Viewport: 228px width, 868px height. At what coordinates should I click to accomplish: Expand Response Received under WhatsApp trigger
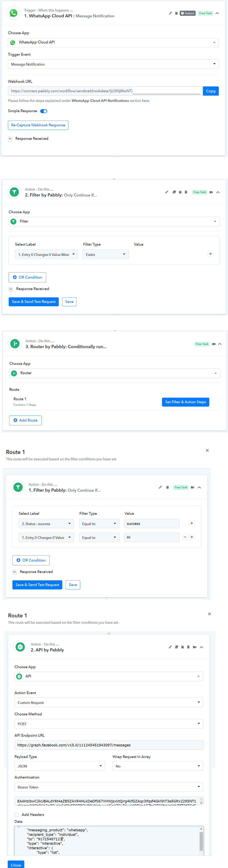(10, 139)
